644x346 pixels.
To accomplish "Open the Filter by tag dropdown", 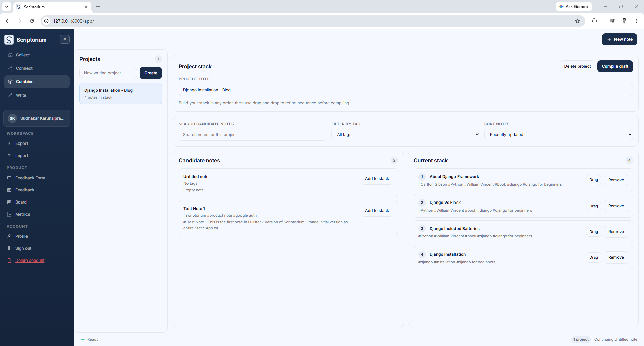I will (x=406, y=135).
